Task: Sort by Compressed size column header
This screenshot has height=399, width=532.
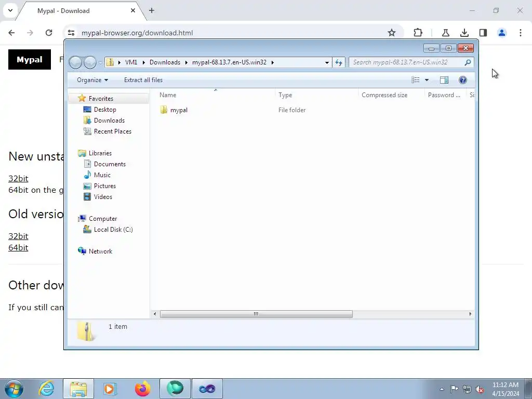Action: pyautogui.click(x=384, y=95)
